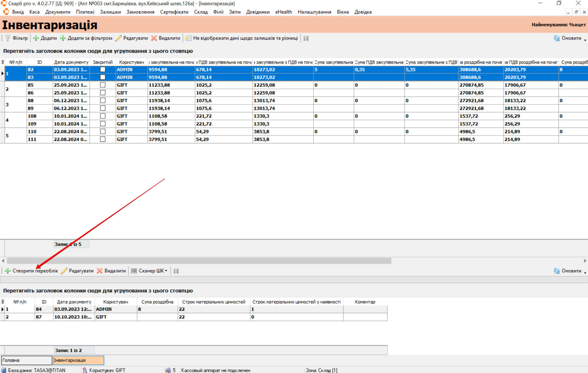Expand lower toolbar overflow arrow beside Оновити

click(585, 272)
